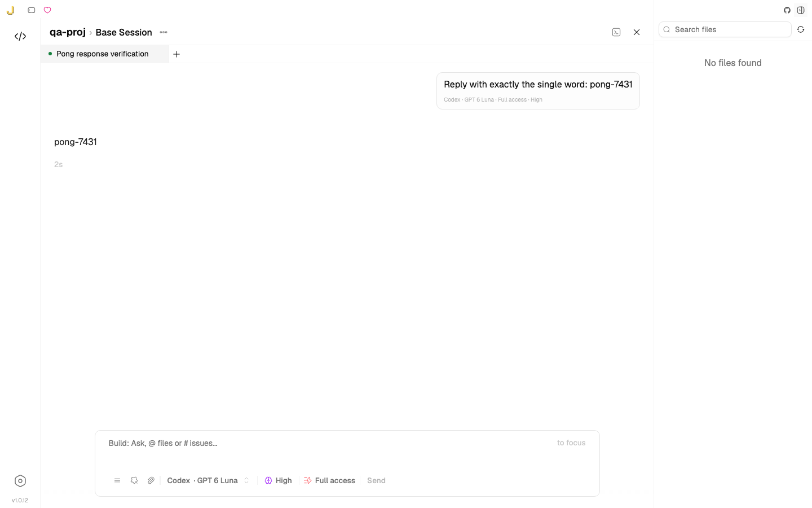Viewport: 812px width, 508px height.
Task: Close the Base Session view
Action: coord(637,32)
